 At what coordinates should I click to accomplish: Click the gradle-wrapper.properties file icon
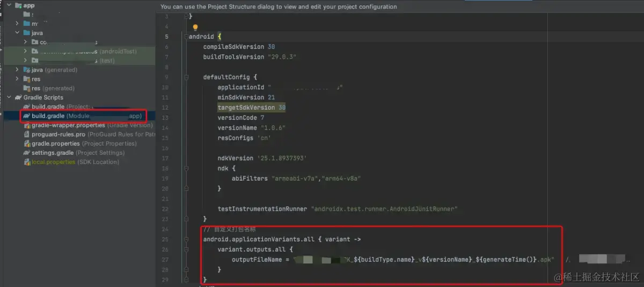(x=27, y=125)
